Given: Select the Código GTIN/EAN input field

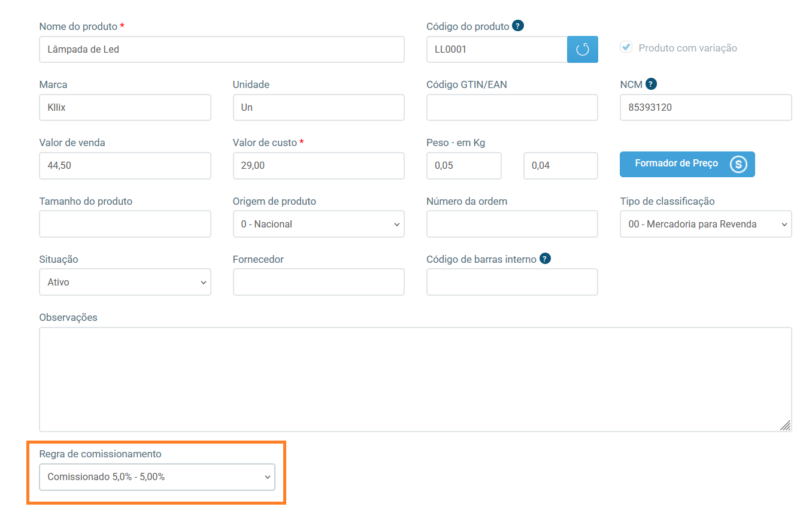Looking at the screenshot, I should tap(512, 108).
